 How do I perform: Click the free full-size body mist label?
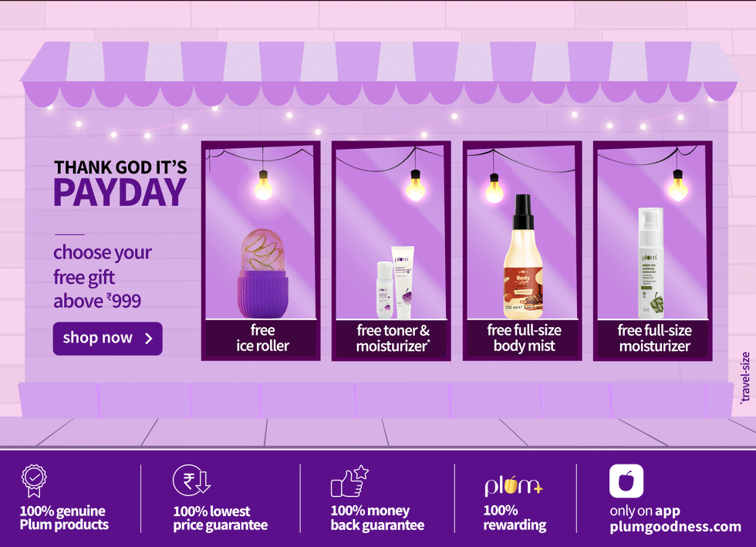pyautogui.click(x=524, y=338)
